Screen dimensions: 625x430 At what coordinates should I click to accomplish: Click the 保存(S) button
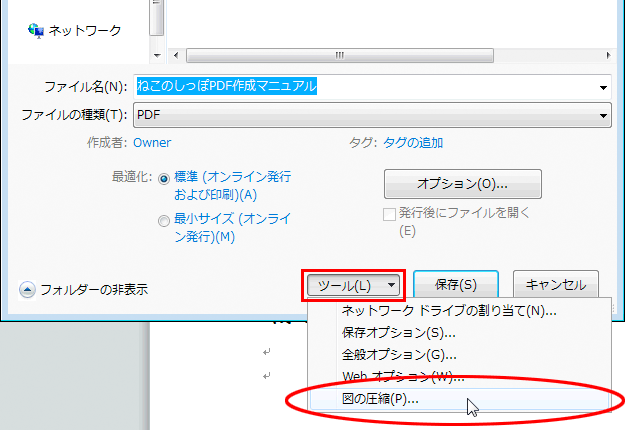pos(456,285)
